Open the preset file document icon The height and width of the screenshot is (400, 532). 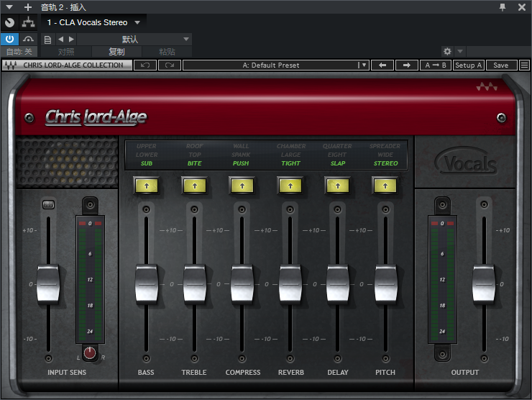pos(48,40)
